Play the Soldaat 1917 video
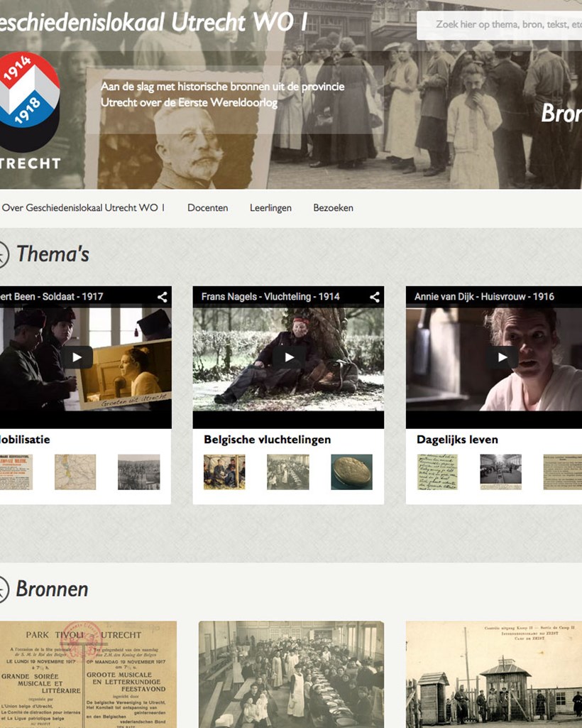The width and height of the screenshot is (582, 728). click(x=77, y=357)
